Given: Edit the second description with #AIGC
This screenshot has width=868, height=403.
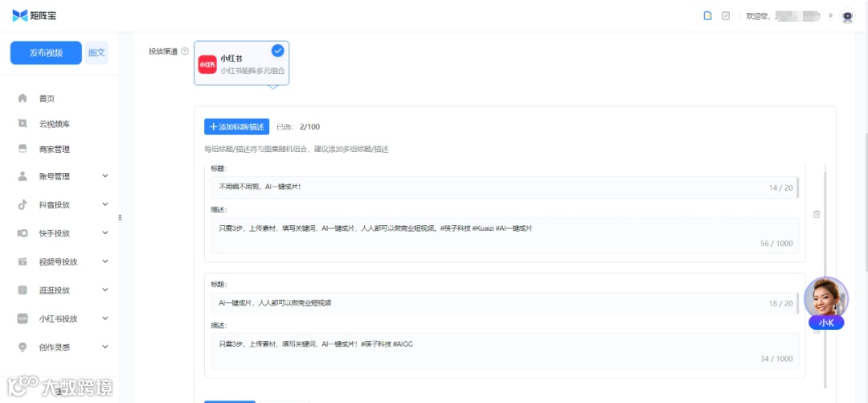Looking at the screenshot, I should [x=504, y=352].
